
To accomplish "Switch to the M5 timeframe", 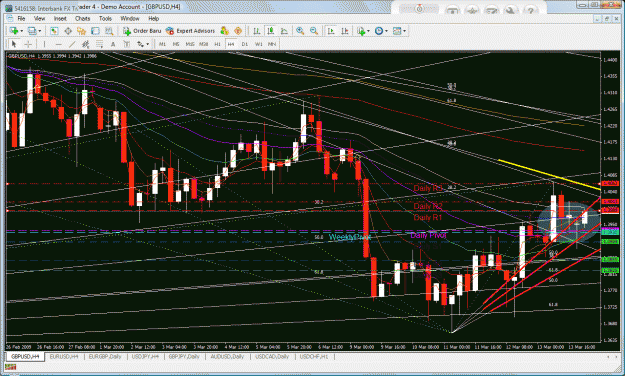I will click(x=176, y=44).
